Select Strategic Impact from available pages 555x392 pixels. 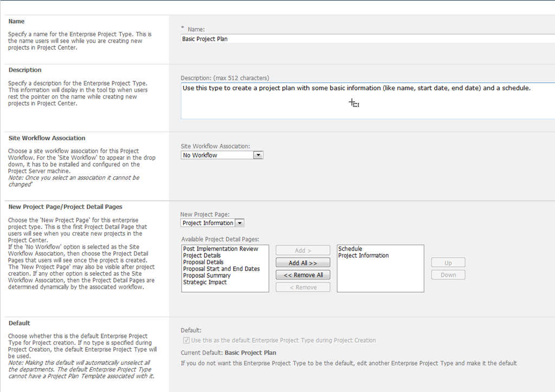(205, 282)
